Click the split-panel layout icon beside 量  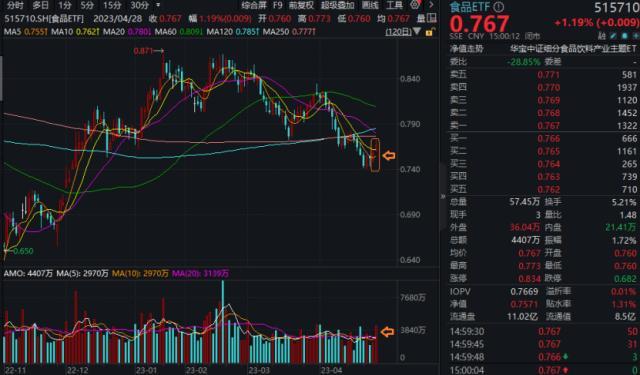click(x=432, y=18)
